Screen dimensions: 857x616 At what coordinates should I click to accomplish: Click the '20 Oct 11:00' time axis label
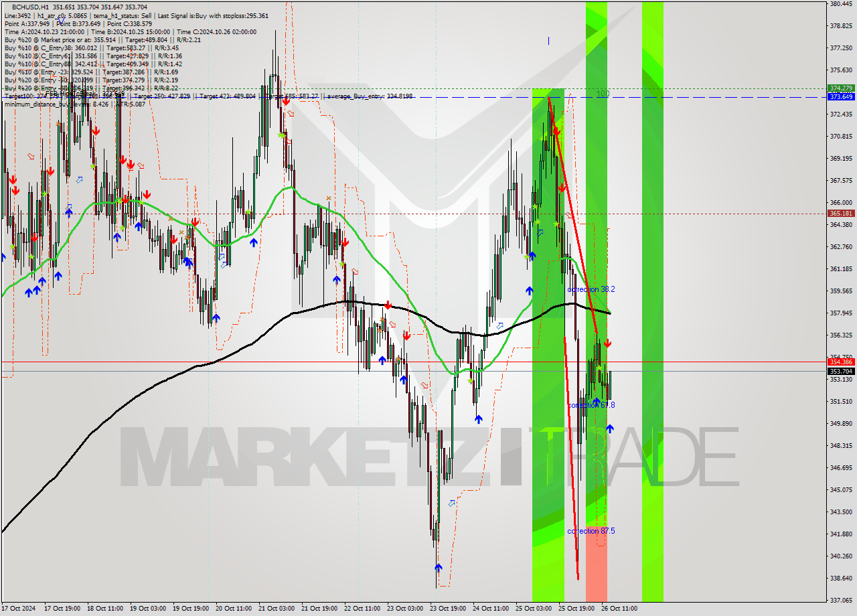[234, 609]
